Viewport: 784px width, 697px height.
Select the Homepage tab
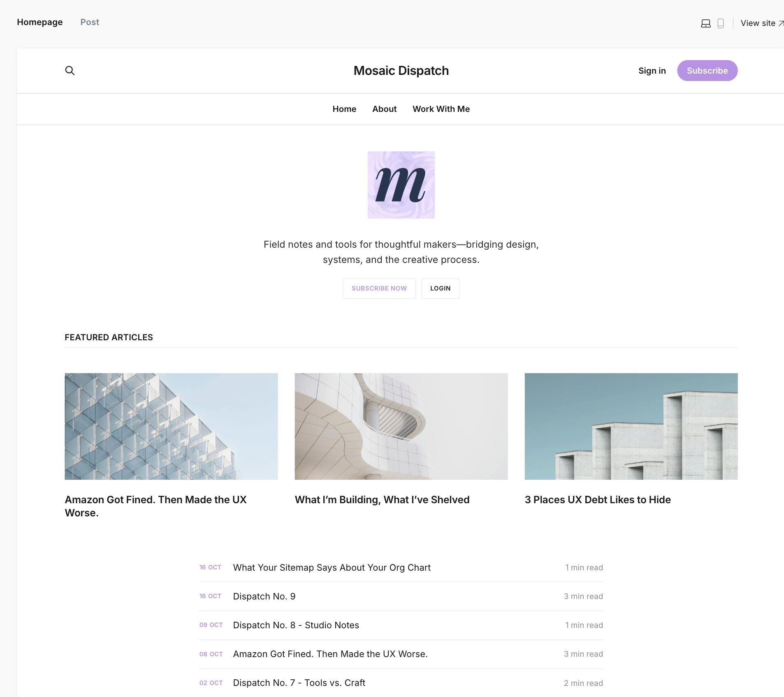[40, 22]
